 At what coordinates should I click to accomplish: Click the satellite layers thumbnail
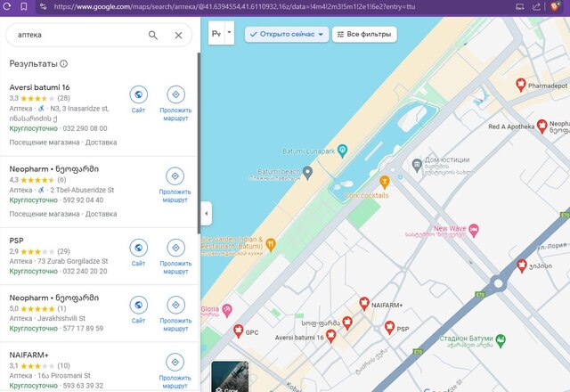tap(230, 377)
